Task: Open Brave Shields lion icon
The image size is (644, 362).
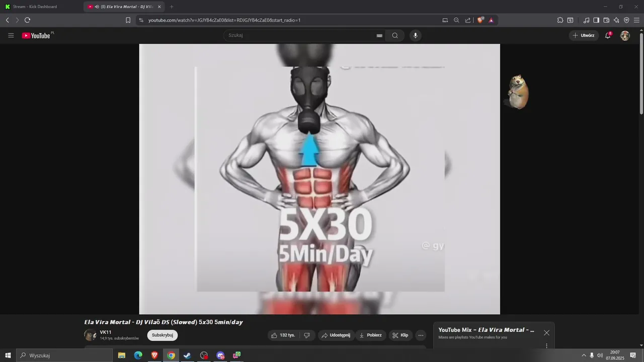Action: (x=480, y=20)
